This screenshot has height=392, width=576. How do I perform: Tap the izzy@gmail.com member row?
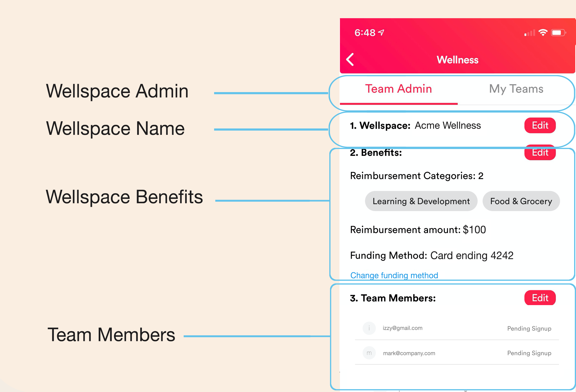[457, 328]
